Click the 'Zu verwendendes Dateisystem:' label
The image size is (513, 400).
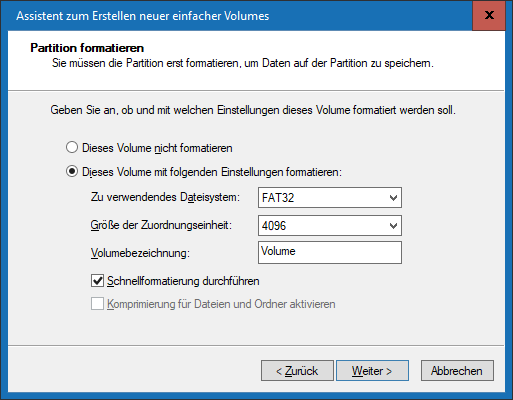pyautogui.click(x=165, y=197)
